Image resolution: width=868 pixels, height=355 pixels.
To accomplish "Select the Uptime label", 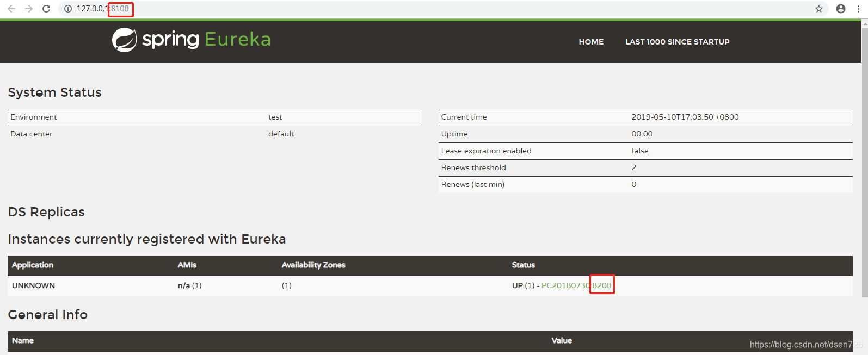I will tap(454, 134).
